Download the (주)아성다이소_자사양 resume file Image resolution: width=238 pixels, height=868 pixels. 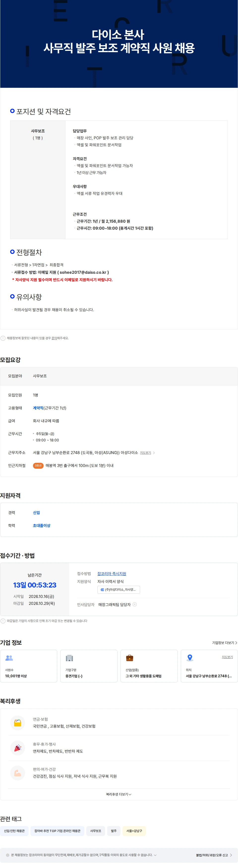119,590
